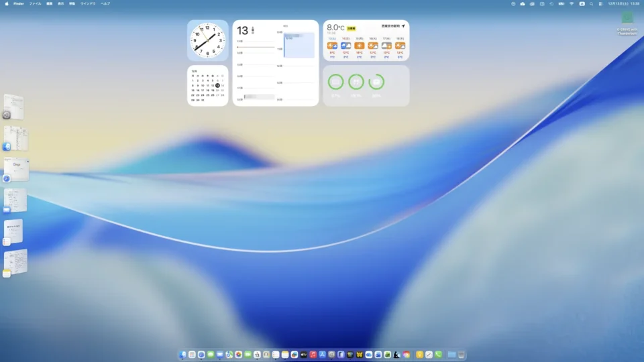Open iCloud status icon in menu bar
Viewport: 644px width, 362px height.
click(523, 4)
